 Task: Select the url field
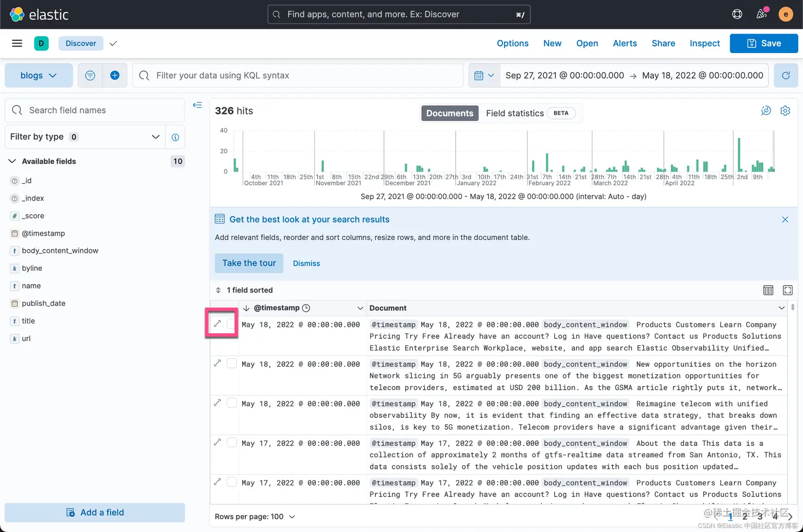point(26,339)
